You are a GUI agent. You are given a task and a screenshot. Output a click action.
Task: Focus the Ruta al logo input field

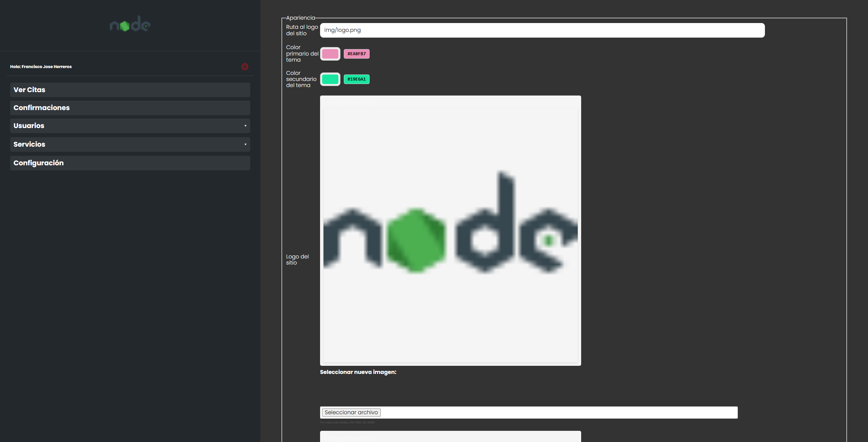(542, 30)
